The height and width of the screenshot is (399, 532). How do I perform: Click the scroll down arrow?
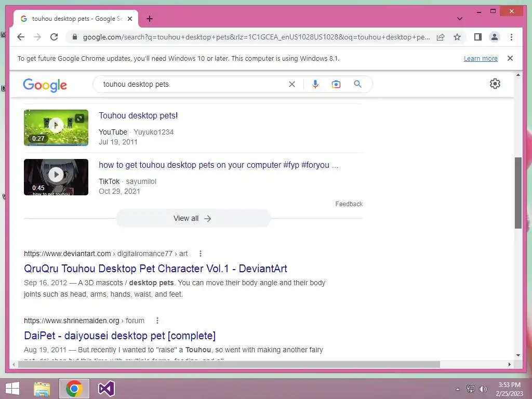[x=518, y=355]
